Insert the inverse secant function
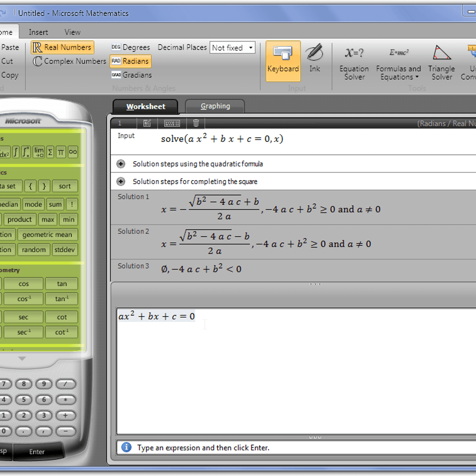The width and height of the screenshot is (476, 476). (24, 332)
